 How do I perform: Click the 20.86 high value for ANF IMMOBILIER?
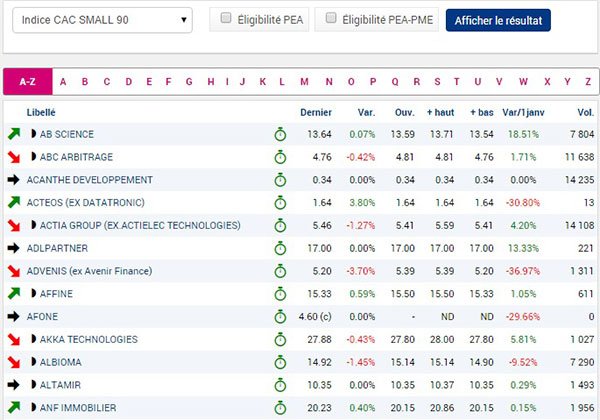click(442, 408)
